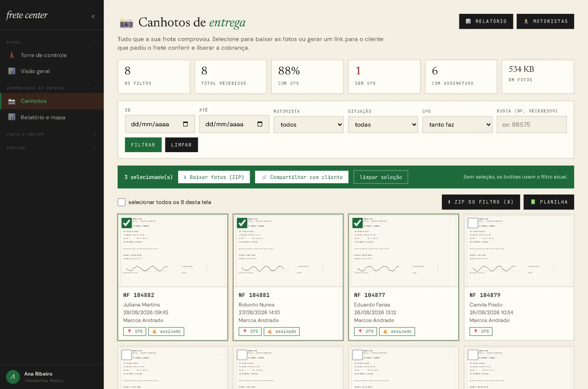The image size is (588, 389).
Task: Open Relatório e mapa in the sidebar
Action: 52,117
